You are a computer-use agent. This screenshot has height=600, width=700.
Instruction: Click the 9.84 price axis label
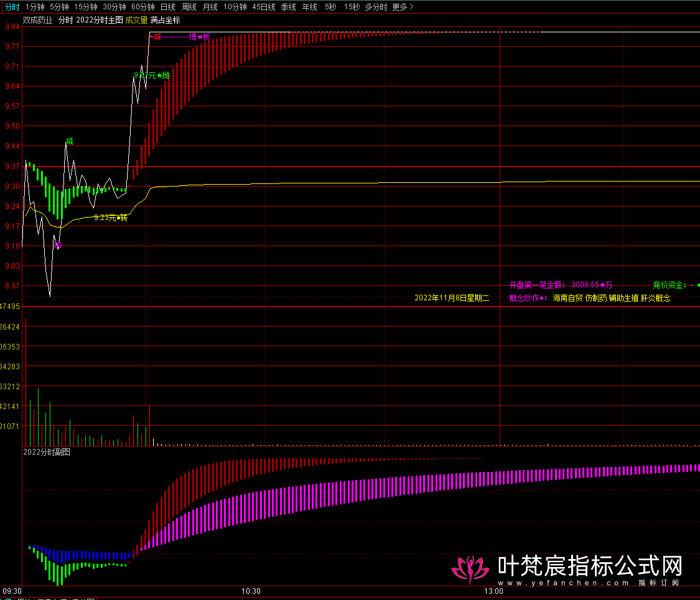(x=12, y=27)
